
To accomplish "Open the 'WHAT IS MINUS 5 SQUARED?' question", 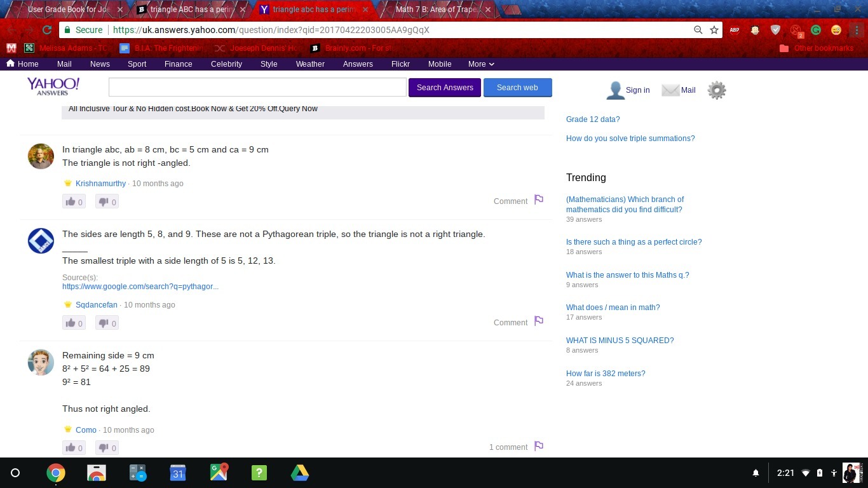I will [620, 341].
